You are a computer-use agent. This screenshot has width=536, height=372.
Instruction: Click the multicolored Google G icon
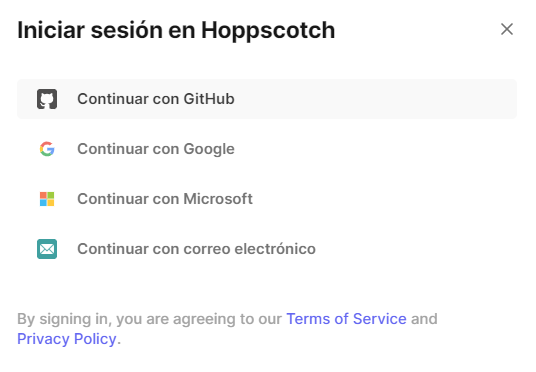click(x=47, y=149)
